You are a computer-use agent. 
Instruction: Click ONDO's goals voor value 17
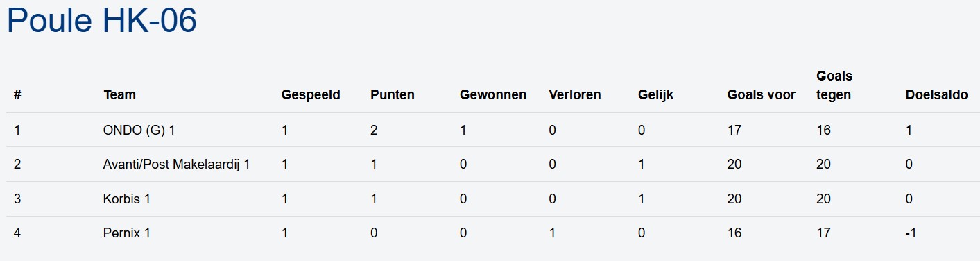(x=734, y=130)
